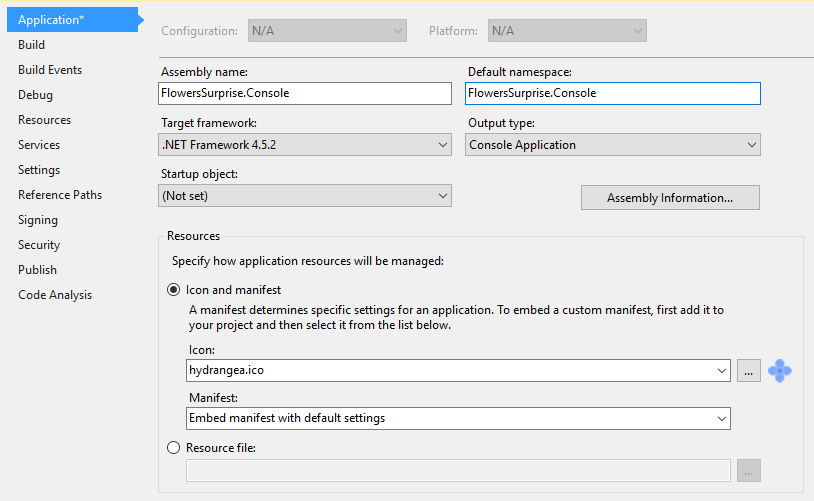Switch to the Build tab
This screenshot has height=501, width=814.
coord(32,45)
